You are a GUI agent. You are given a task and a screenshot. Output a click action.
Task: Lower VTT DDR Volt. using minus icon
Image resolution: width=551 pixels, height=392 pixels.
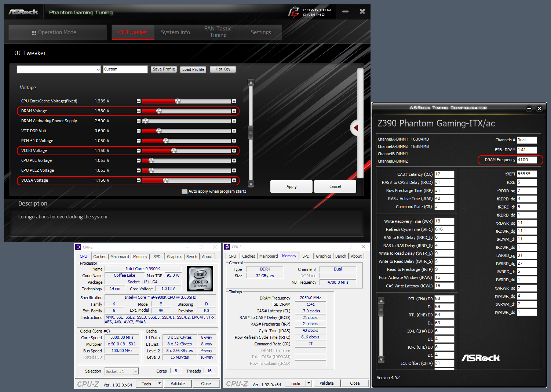tap(139, 131)
